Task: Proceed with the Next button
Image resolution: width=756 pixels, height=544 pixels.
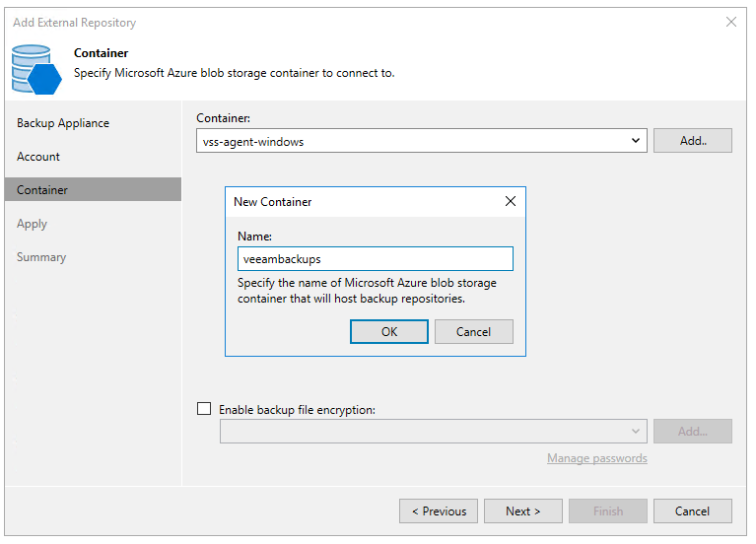Action: [x=523, y=510]
